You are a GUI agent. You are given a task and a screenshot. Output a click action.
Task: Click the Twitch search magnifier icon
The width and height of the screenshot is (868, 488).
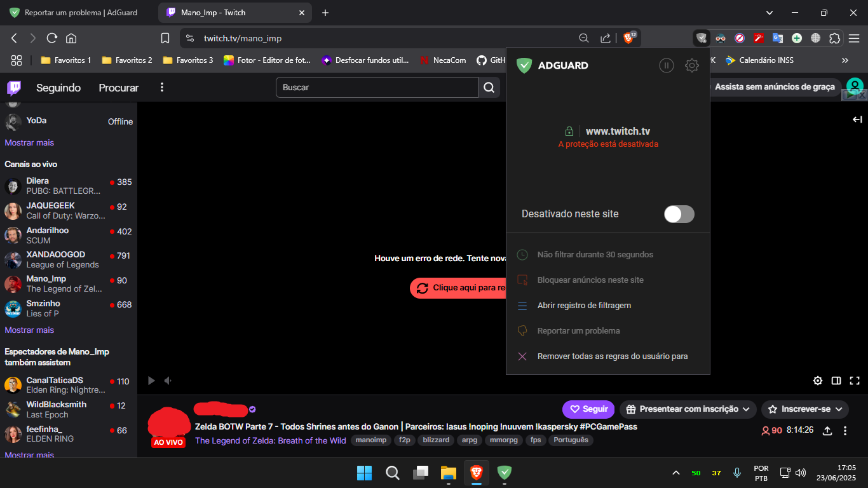pyautogui.click(x=489, y=87)
